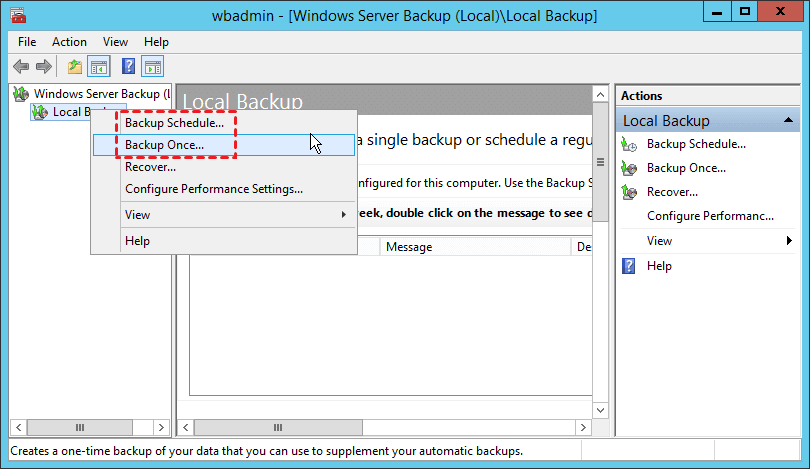This screenshot has height=469, width=810.
Task: Click the Local Backup tree node icon
Action: pyautogui.click(x=40, y=112)
